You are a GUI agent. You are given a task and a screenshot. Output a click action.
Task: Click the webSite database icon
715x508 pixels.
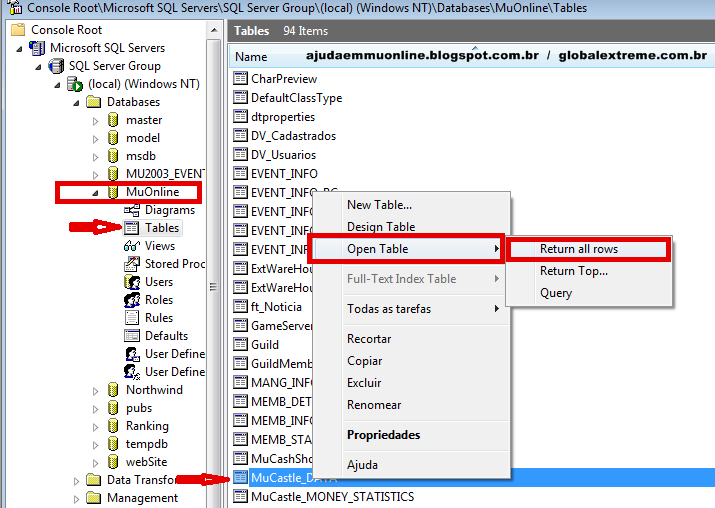(x=113, y=462)
